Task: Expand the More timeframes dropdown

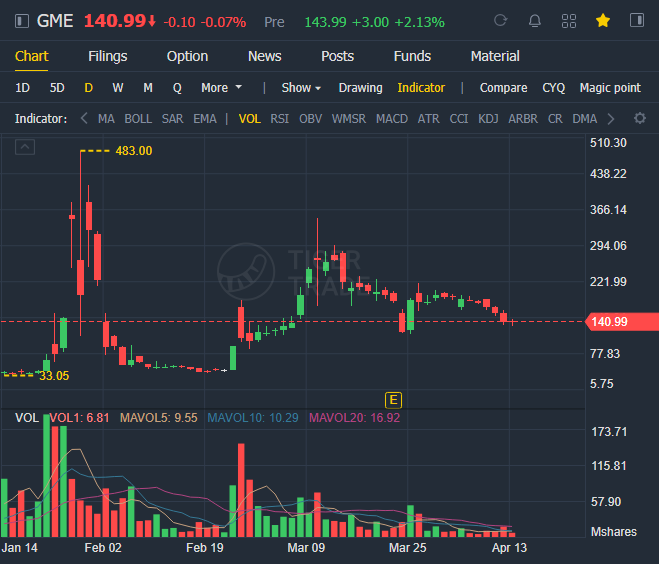Action: point(221,88)
